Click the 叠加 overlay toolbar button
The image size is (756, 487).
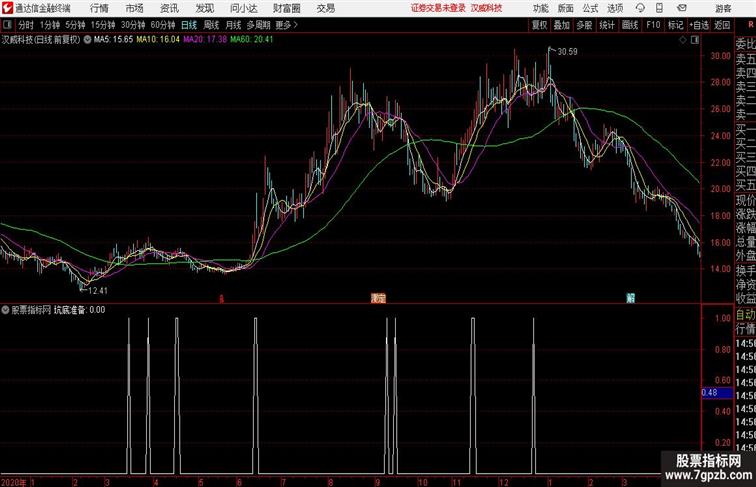click(x=562, y=25)
